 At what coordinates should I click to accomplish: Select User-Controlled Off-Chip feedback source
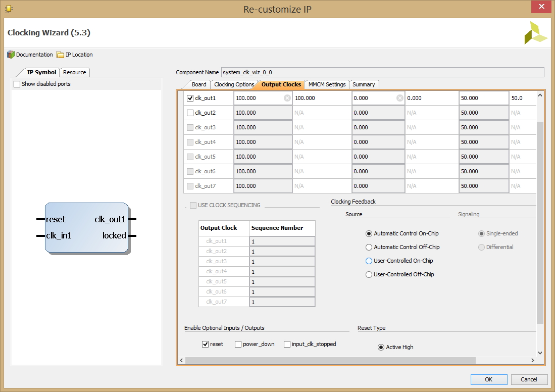point(369,274)
